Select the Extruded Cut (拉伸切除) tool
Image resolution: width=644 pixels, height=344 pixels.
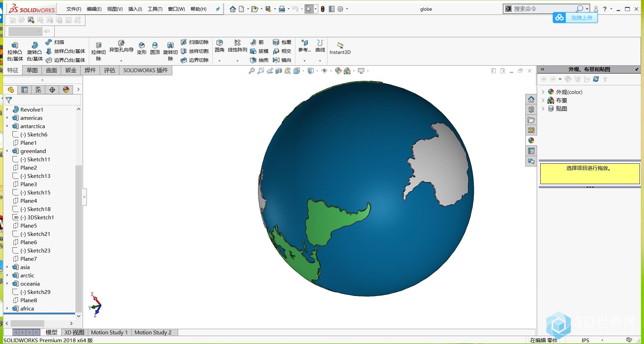coord(99,51)
